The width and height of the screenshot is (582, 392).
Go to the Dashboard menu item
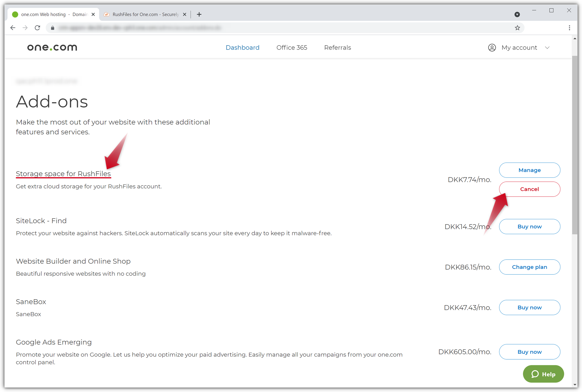(x=242, y=48)
